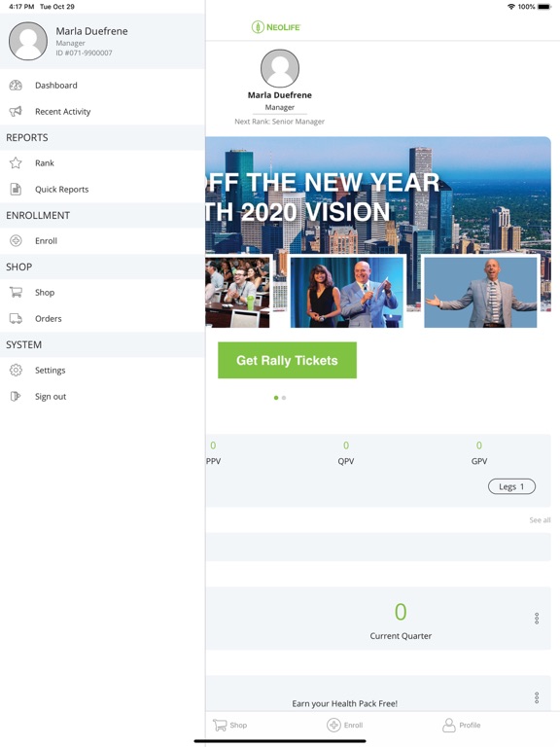Go to Dashboard menu item
Screen dimensions: 560x747
point(102,86)
